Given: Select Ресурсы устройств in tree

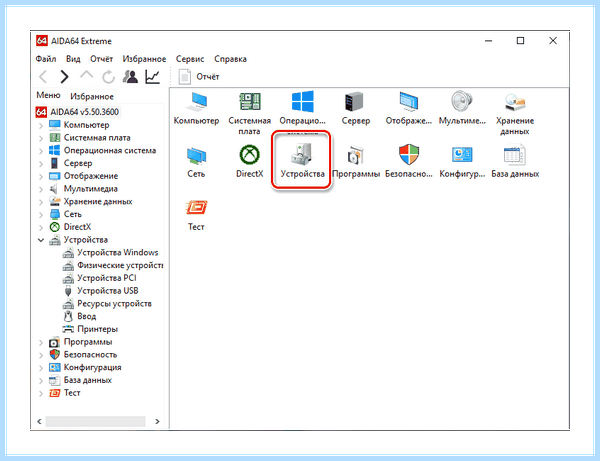Looking at the screenshot, I should point(107,303).
